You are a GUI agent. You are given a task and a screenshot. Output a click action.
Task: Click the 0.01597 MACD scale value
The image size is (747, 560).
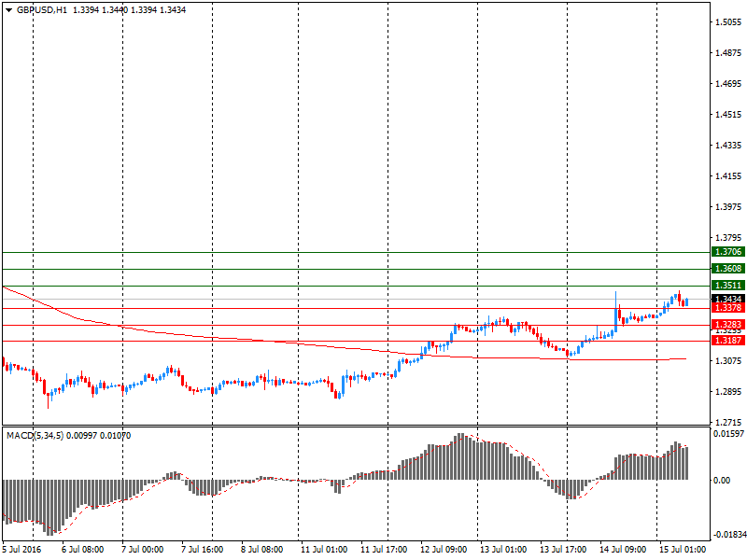tap(728, 434)
